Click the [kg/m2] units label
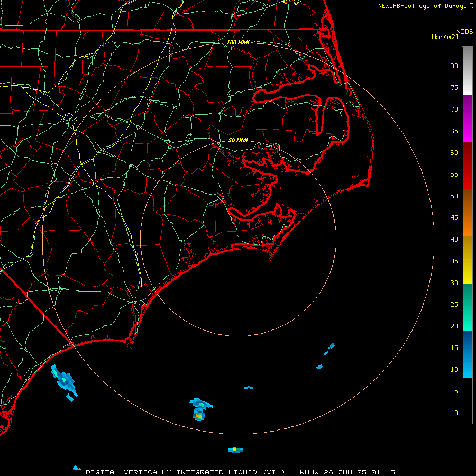Screen dimensions: 476x476 click(x=445, y=37)
